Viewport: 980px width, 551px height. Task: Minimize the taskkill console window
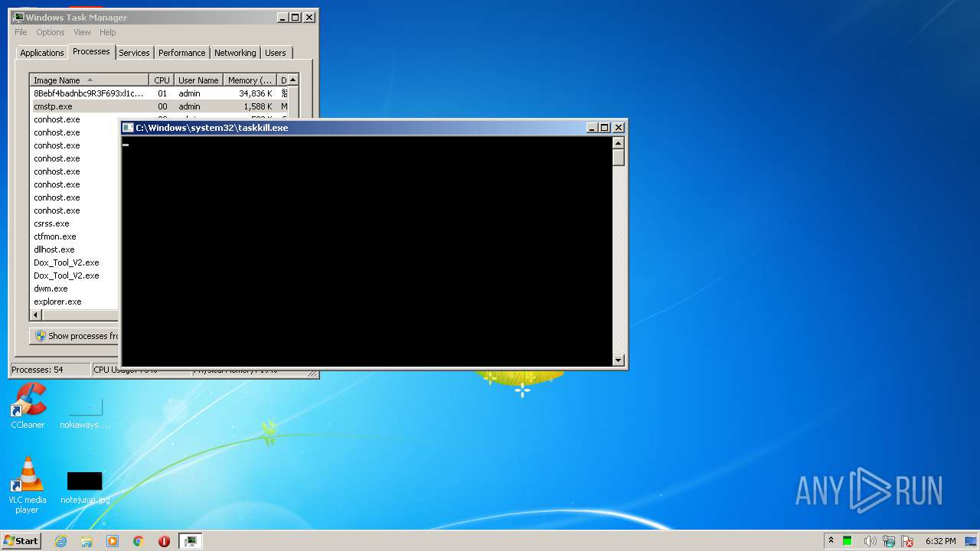point(593,128)
